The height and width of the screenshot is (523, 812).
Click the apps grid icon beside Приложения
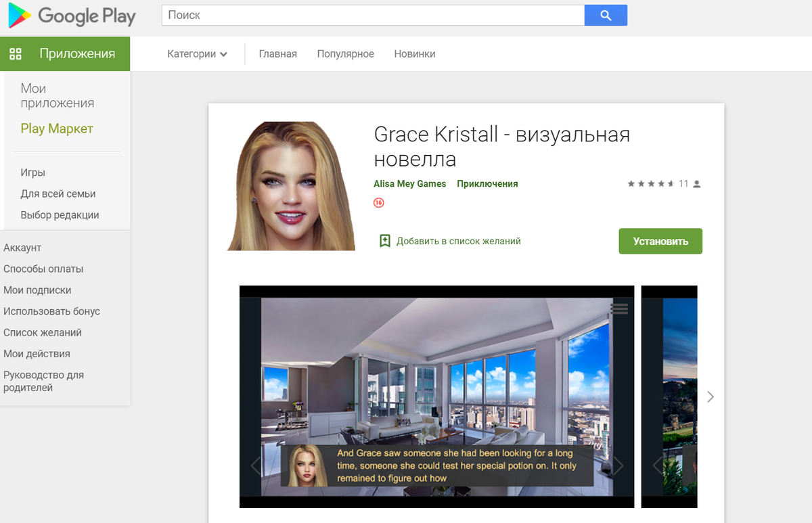(x=16, y=53)
